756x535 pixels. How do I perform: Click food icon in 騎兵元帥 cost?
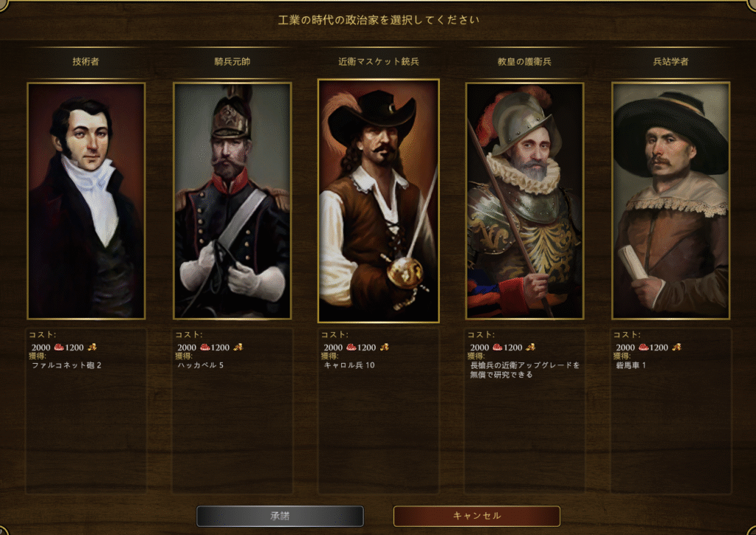[205, 347]
